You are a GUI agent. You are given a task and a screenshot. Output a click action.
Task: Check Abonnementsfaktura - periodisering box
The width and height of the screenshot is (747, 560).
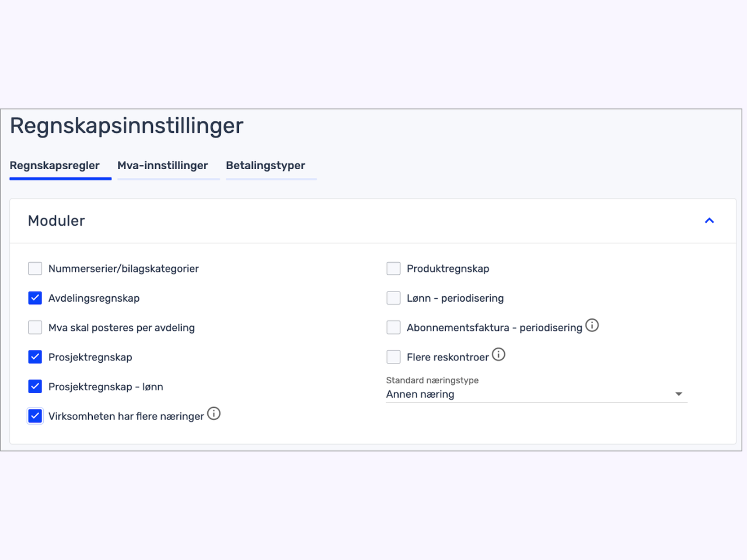coord(393,327)
